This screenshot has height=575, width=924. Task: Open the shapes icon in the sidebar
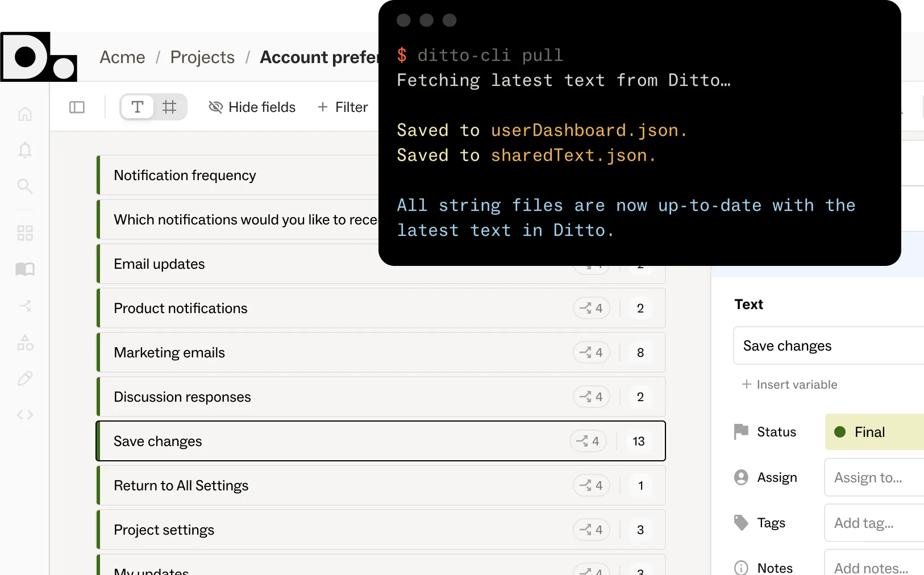pos(25,342)
